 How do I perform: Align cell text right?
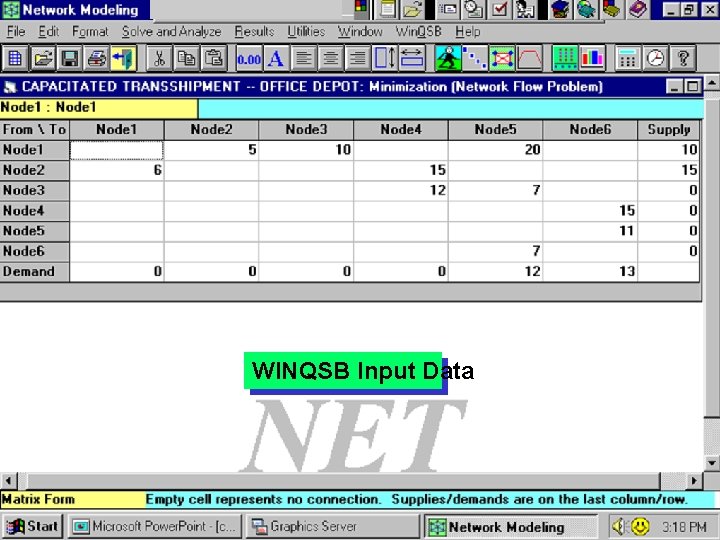coord(357,58)
